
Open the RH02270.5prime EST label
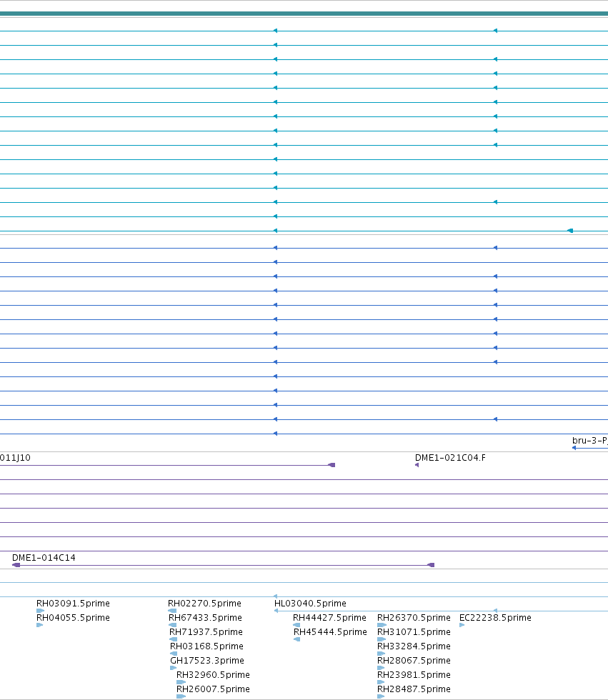pos(204,603)
